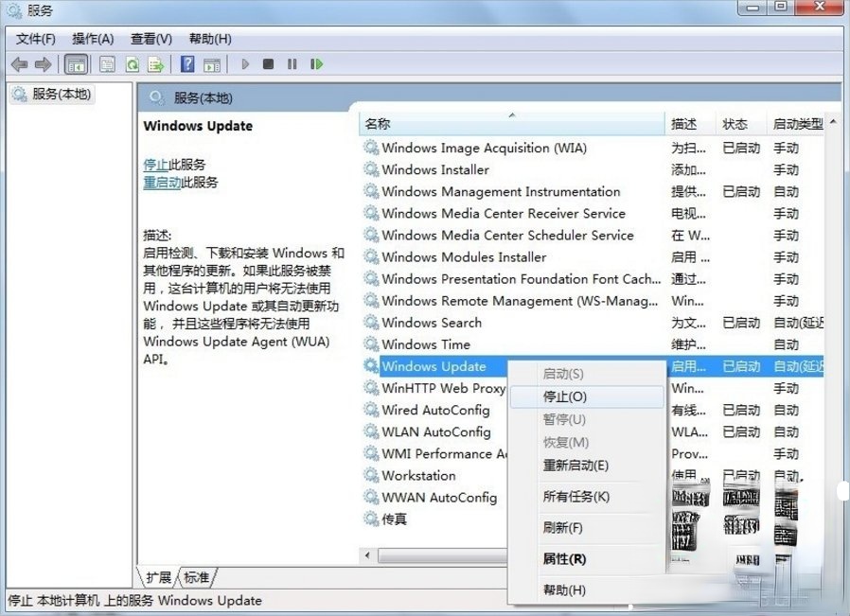The width and height of the screenshot is (850, 616).
Task: Click the Start Service toolbar icon
Action: 244,63
